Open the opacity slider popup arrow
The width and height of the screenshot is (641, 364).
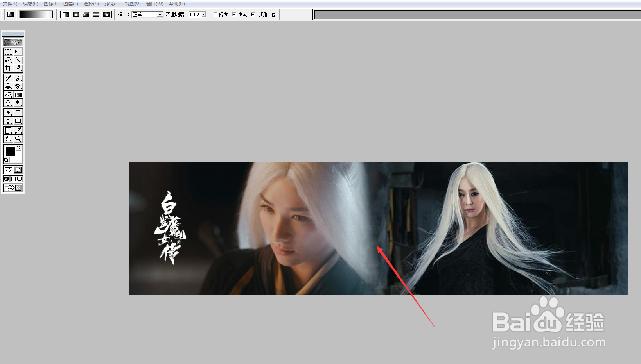[x=203, y=14]
